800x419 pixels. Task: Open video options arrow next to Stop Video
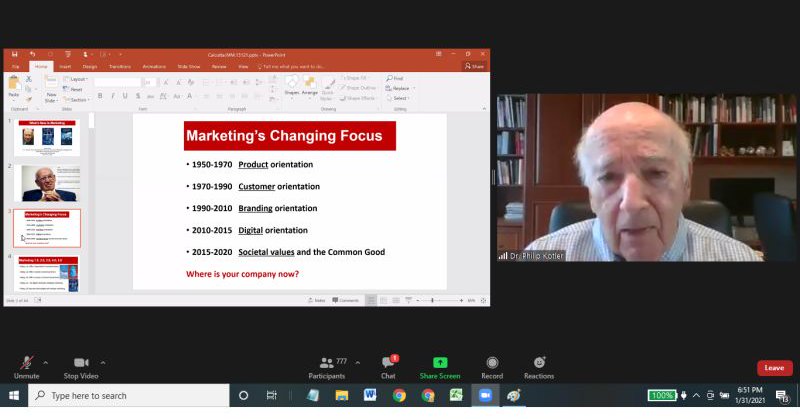click(x=103, y=363)
